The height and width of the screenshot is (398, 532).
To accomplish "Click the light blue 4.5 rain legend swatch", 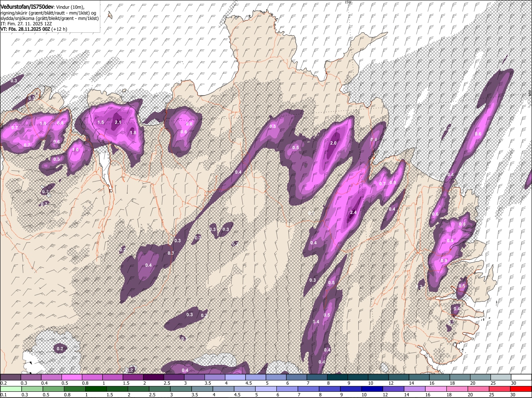I will coord(244,389).
